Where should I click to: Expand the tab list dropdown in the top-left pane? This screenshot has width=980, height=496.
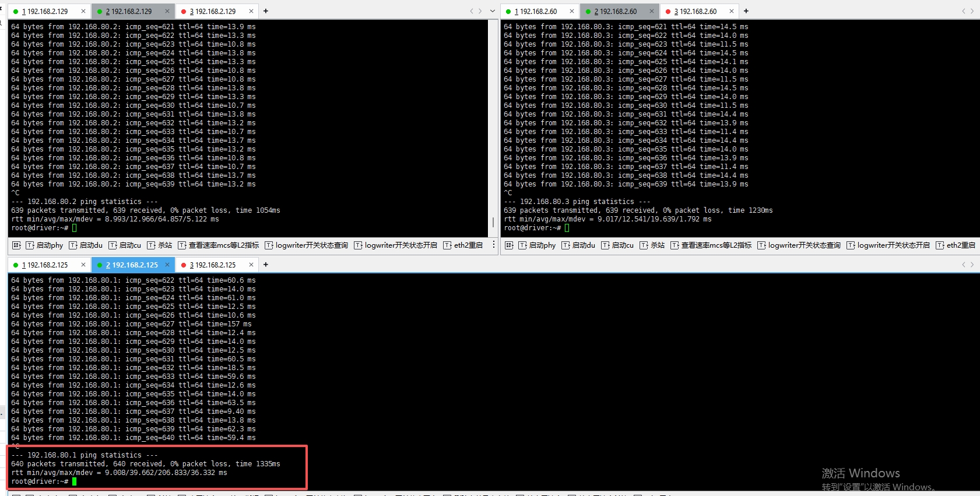point(493,11)
